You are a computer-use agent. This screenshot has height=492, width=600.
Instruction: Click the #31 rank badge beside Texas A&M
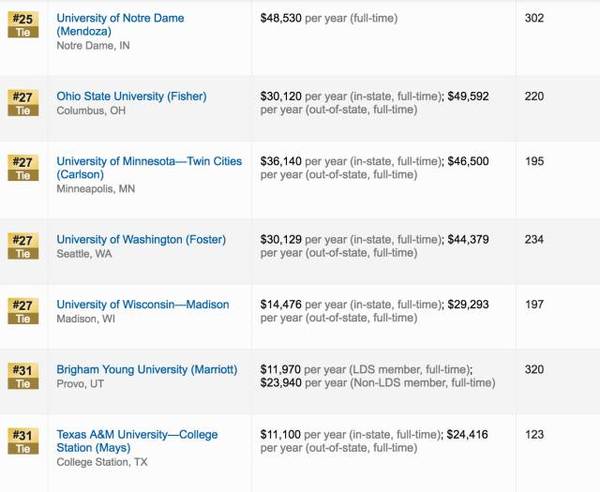click(22, 441)
